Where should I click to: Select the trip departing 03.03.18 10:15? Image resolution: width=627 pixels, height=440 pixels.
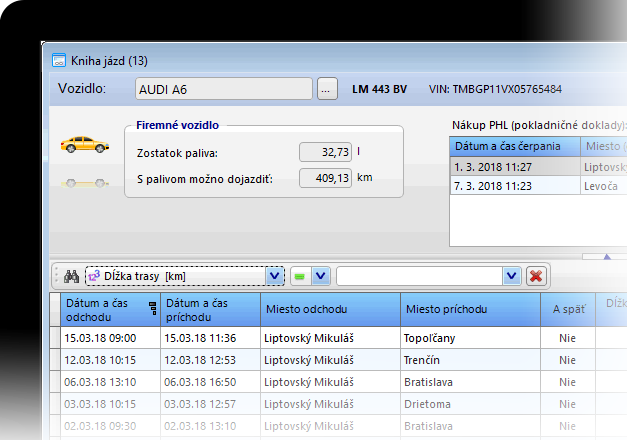click(x=110, y=404)
